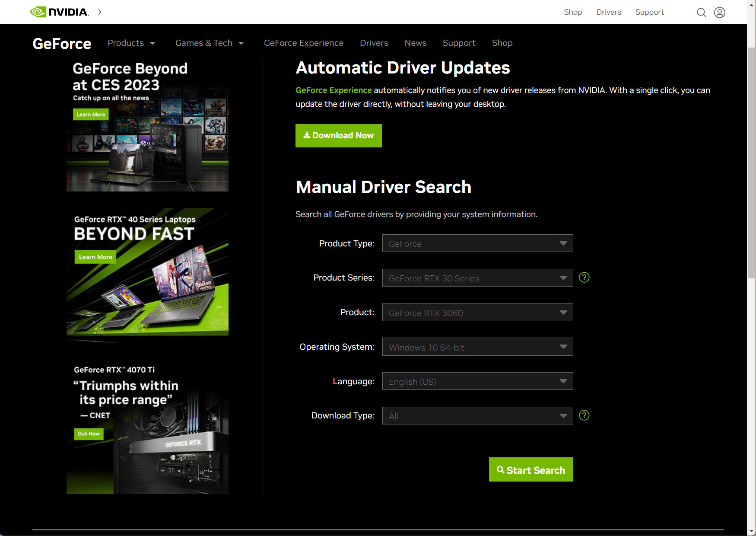Image resolution: width=756 pixels, height=536 pixels.
Task: Open the search magnifier icon
Action: pos(701,13)
